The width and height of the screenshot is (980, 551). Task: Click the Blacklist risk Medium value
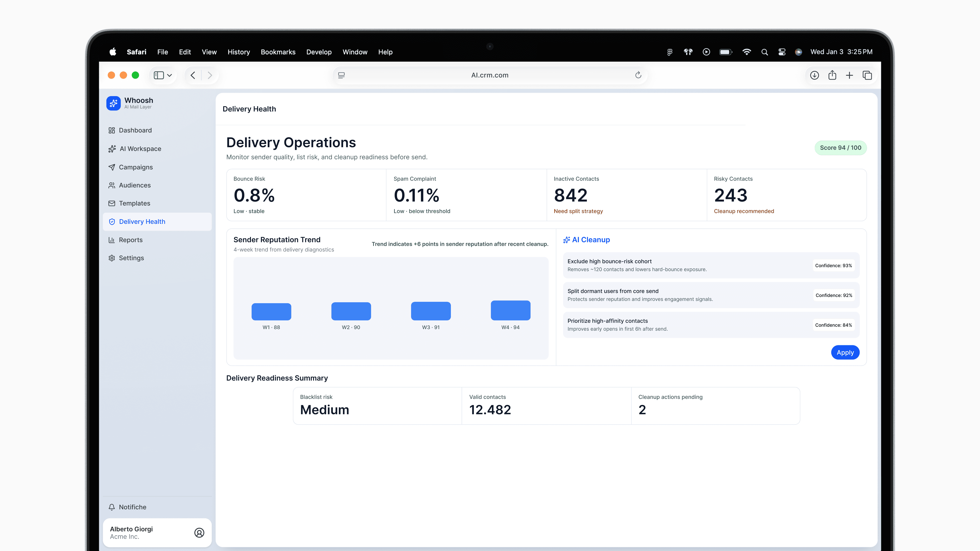click(324, 410)
